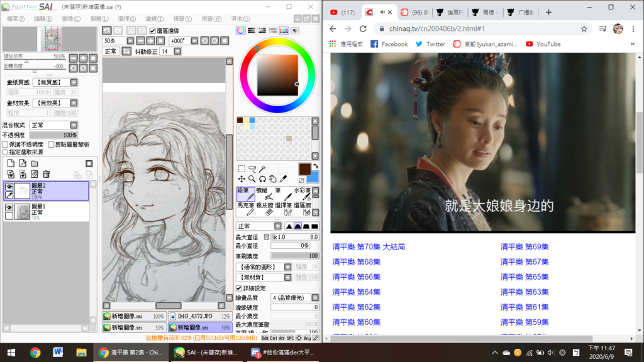Select the flat square brush edge shape
644x362 pixels.
[x=315, y=226]
